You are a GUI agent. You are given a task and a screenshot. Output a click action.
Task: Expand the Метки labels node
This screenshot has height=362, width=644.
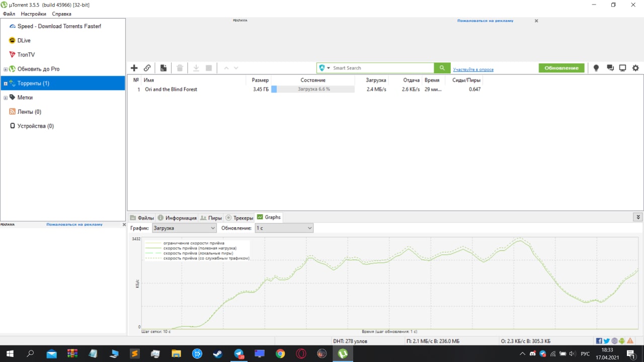coord(6,98)
